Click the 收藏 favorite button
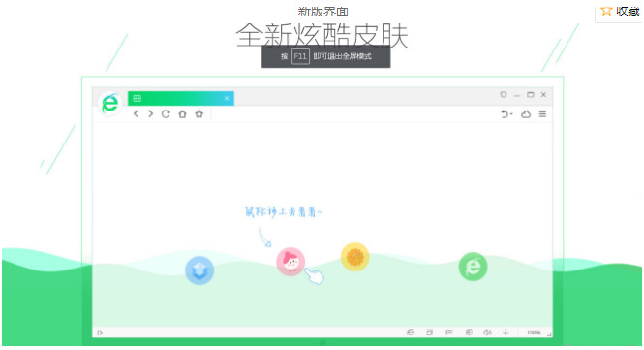 pyautogui.click(x=620, y=11)
